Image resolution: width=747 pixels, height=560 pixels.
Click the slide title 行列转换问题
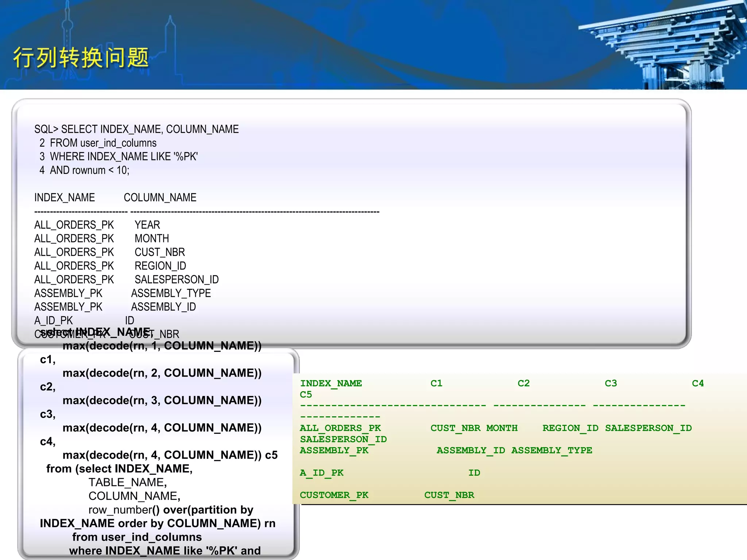pyautogui.click(x=81, y=58)
